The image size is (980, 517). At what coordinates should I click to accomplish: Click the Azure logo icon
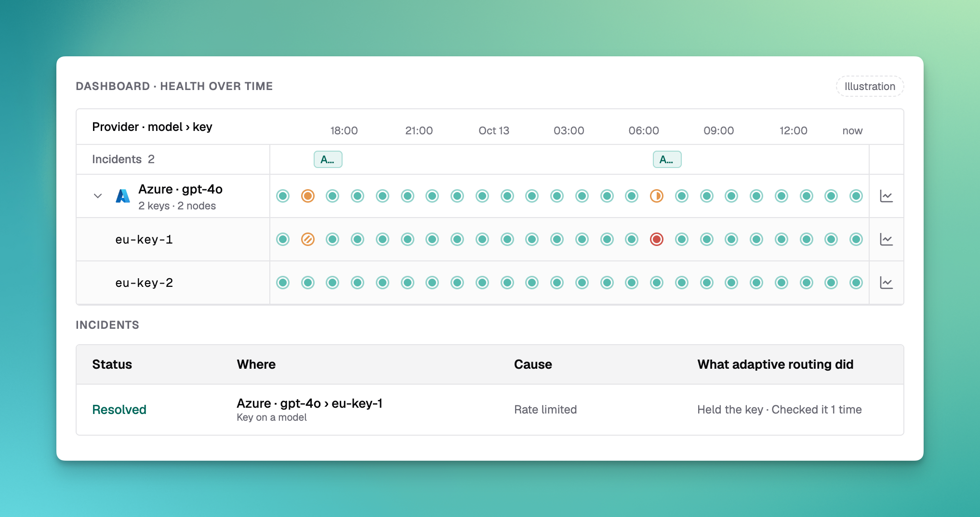coord(123,196)
